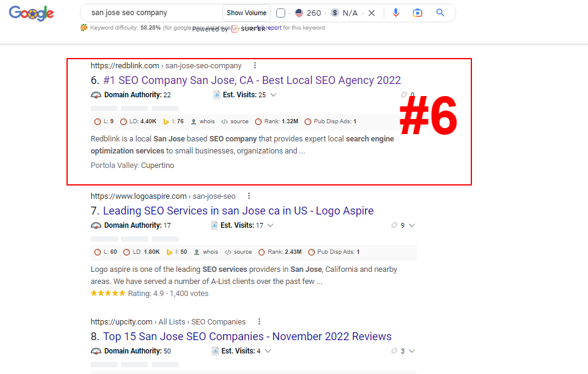Open the three-dot menu next to redblink.com breadcrumb
The image size is (588, 374).
click(255, 65)
